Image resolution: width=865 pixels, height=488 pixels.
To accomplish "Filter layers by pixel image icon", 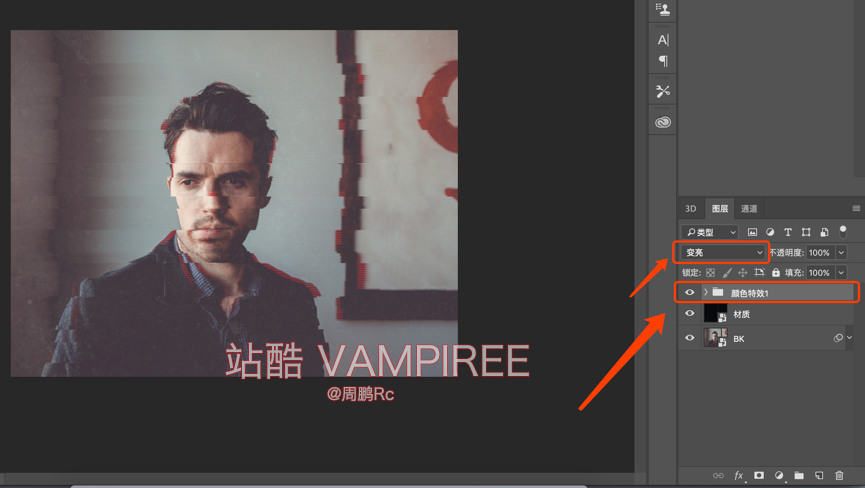I will click(x=752, y=232).
